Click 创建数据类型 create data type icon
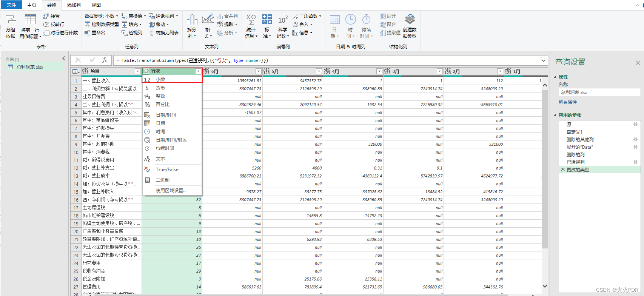The width and height of the screenshot is (644, 296). pyautogui.click(x=410, y=19)
